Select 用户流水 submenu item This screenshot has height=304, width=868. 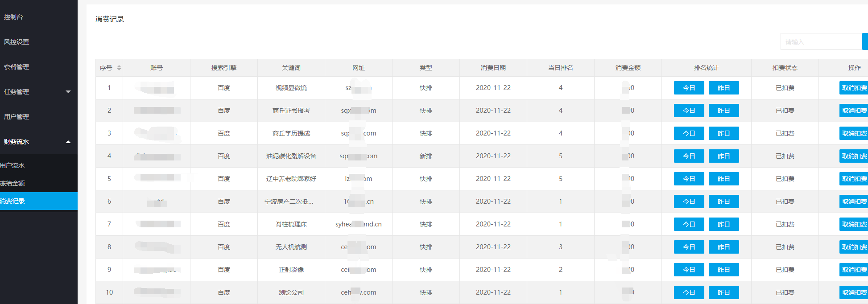[12, 165]
